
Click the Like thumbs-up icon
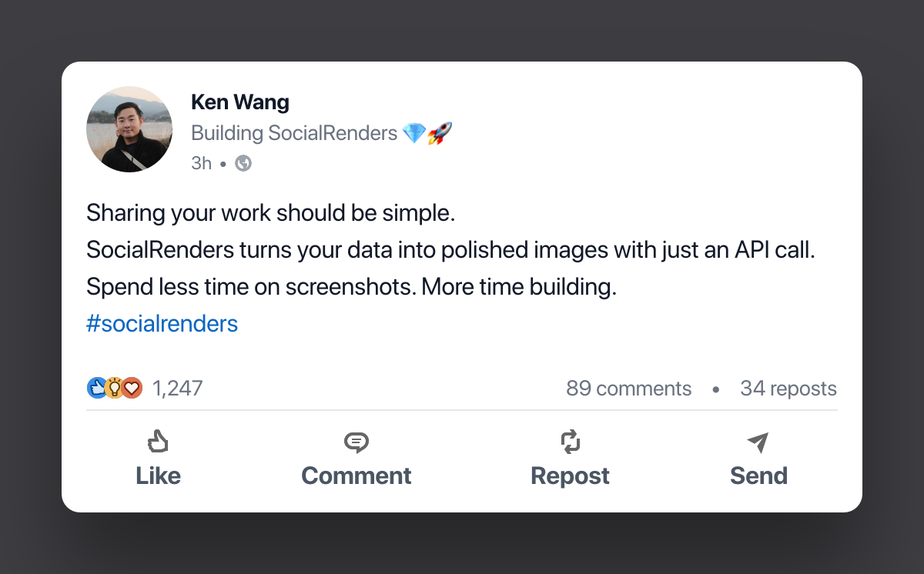[158, 441]
